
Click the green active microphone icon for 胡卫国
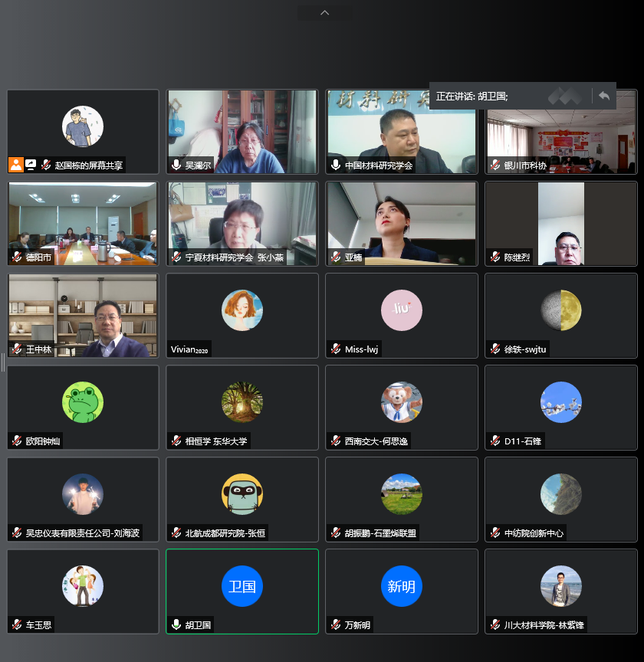point(176,625)
